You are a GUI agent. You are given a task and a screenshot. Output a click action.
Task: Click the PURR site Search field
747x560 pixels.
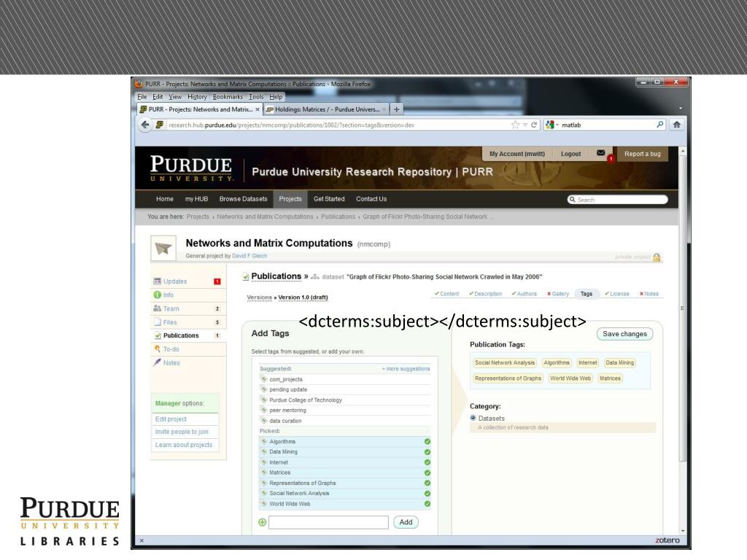617,200
